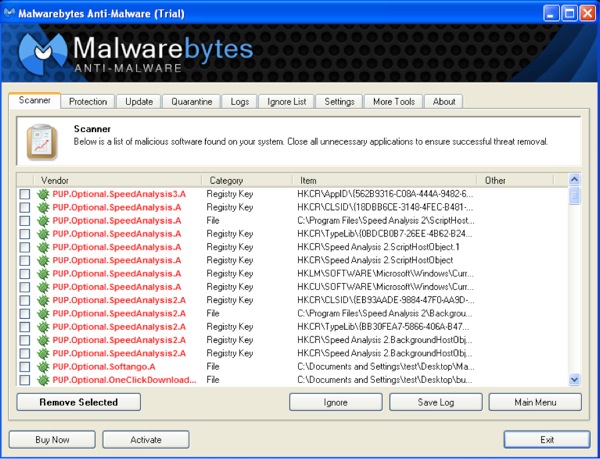Go to the Settings tab

(x=339, y=102)
